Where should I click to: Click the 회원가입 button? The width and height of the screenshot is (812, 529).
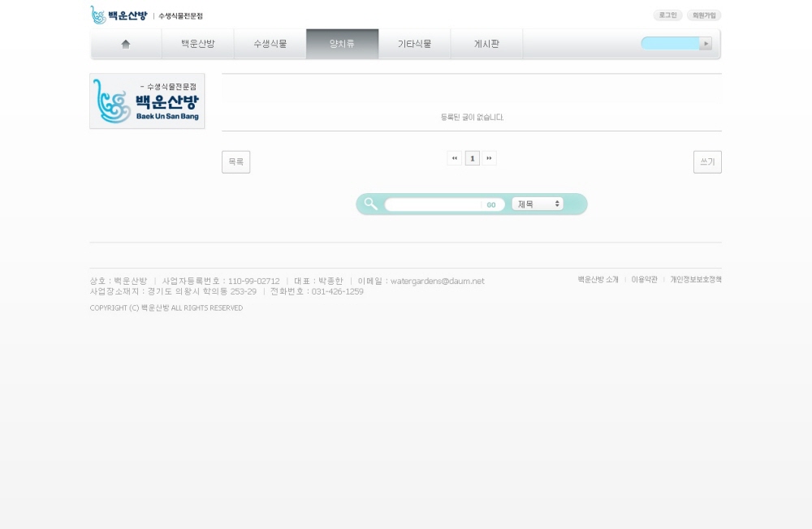(703, 15)
